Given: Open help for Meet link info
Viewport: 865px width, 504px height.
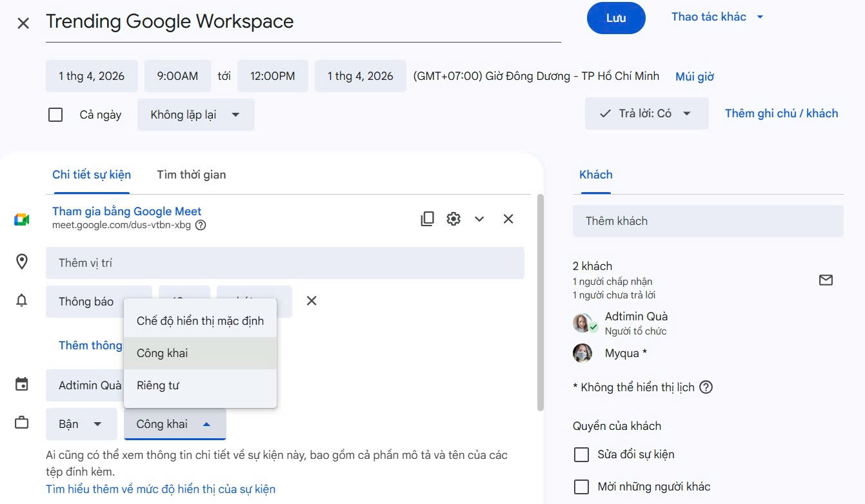Looking at the screenshot, I should click(x=201, y=226).
